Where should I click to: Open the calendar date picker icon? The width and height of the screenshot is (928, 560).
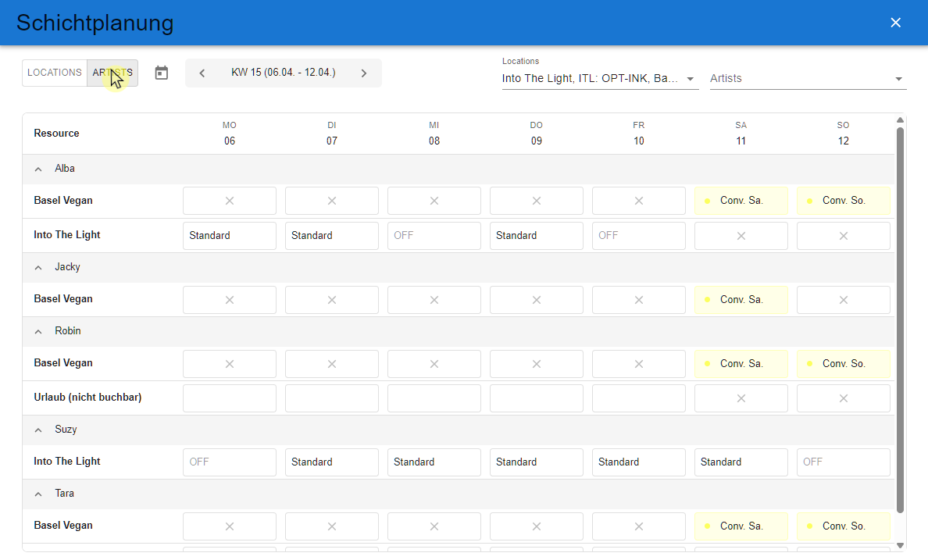(x=162, y=73)
